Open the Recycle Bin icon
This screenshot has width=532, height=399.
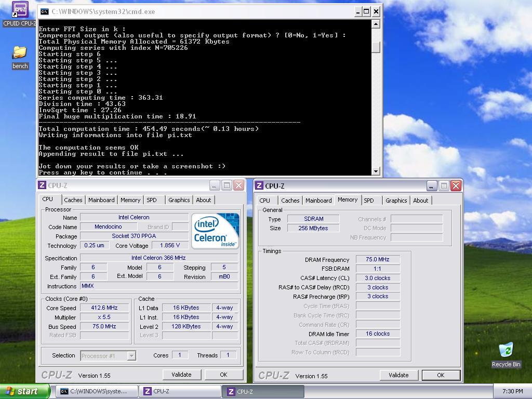coord(506,355)
